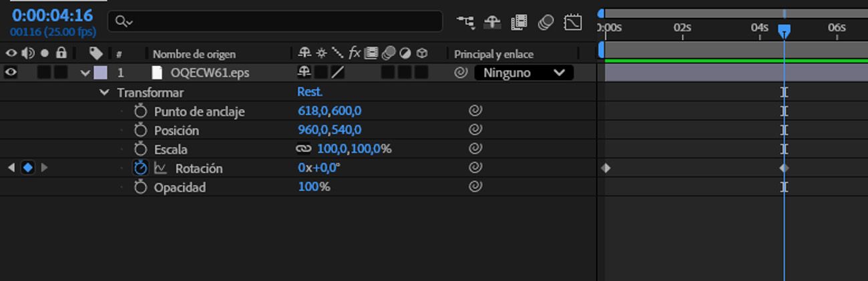Open the Graph Editor
Image resolution: width=868 pixels, height=281 pixels.
(573, 22)
